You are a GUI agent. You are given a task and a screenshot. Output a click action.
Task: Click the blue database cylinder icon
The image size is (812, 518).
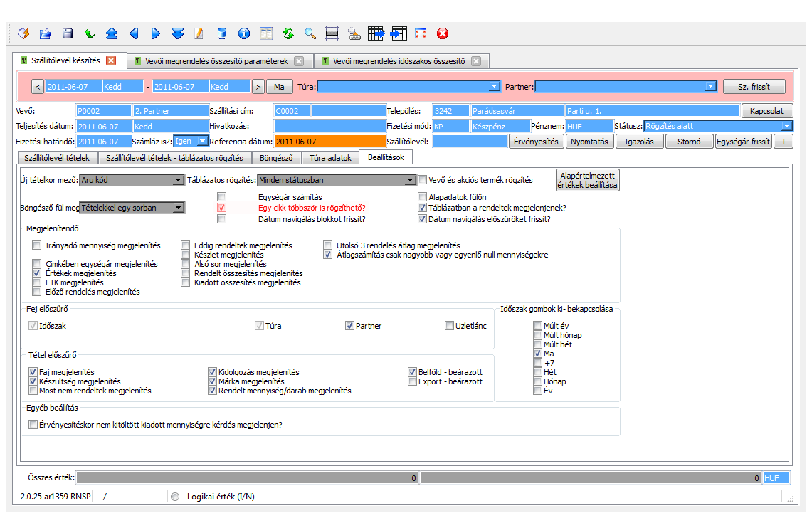tap(221, 33)
